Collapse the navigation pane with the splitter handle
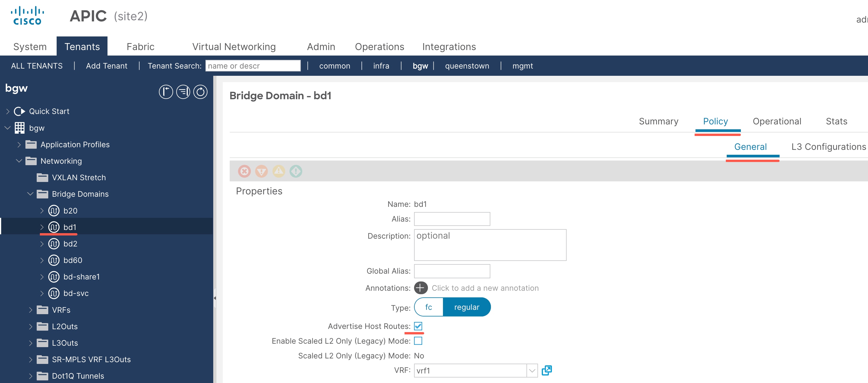Image resolution: width=868 pixels, height=383 pixels. [215, 298]
